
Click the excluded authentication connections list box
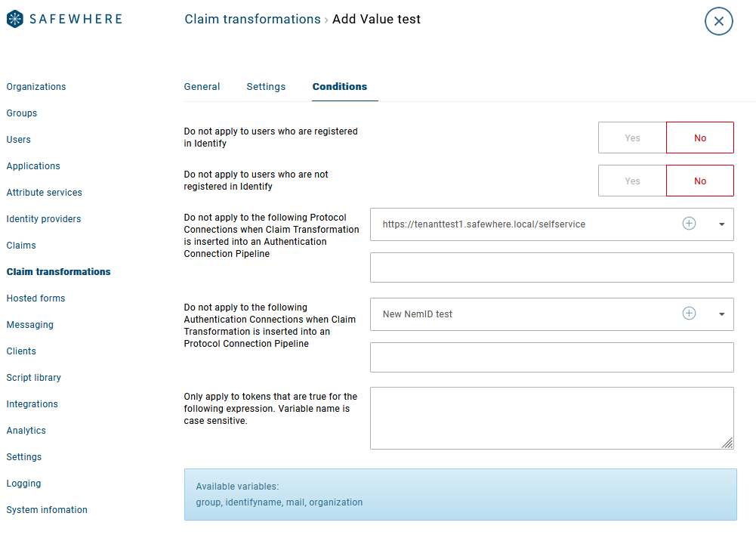point(551,357)
